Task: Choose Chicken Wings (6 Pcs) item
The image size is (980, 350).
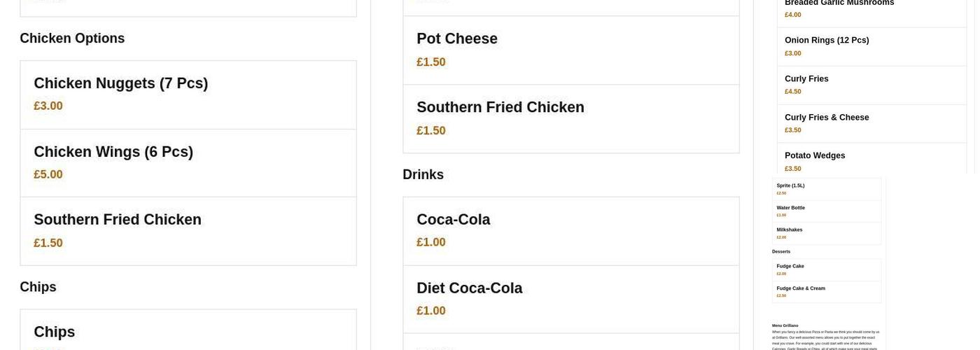Action: 188,163
